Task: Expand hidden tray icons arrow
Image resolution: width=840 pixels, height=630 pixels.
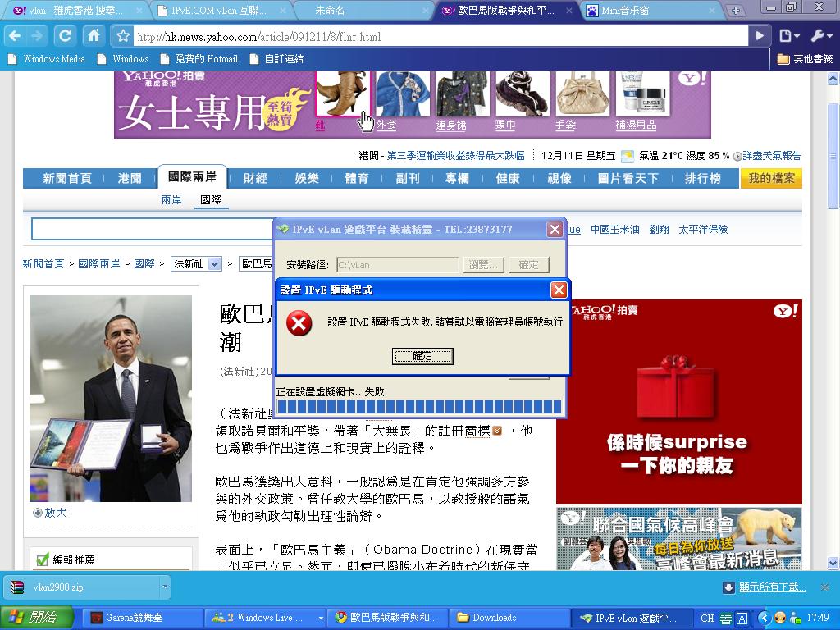Action: point(765,618)
